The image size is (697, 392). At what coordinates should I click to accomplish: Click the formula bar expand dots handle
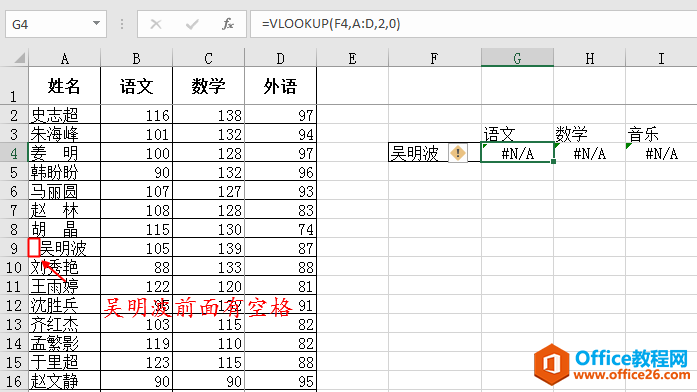122,24
